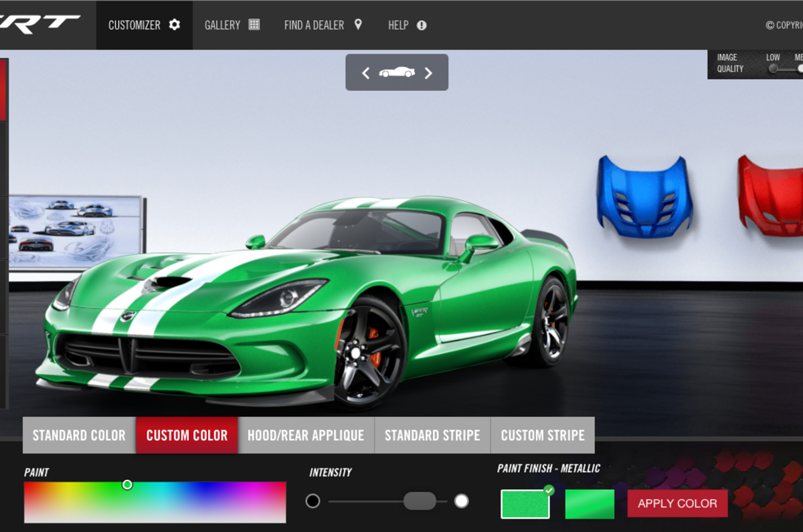Image resolution: width=803 pixels, height=532 pixels.
Task: Switch to the Hood/Rear Applique tab
Action: click(x=306, y=435)
